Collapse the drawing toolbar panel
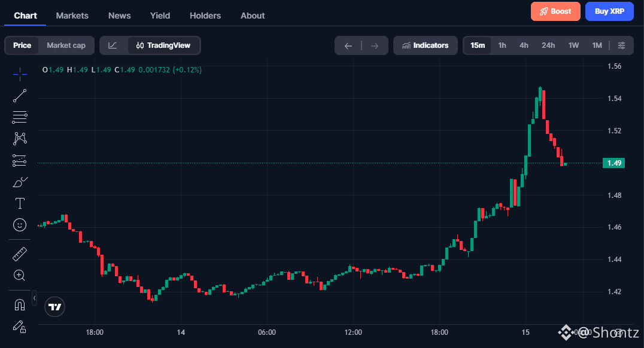The height and width of the screenshot is (348, 644). click(x=35, y=298)
